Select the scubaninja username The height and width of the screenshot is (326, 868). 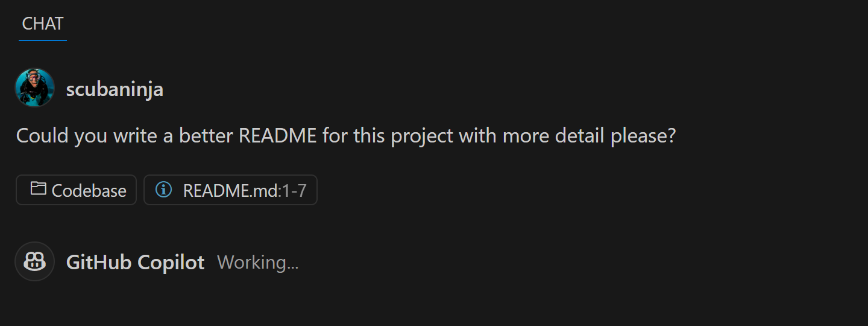pyautogui.click(x=115, y=89)
